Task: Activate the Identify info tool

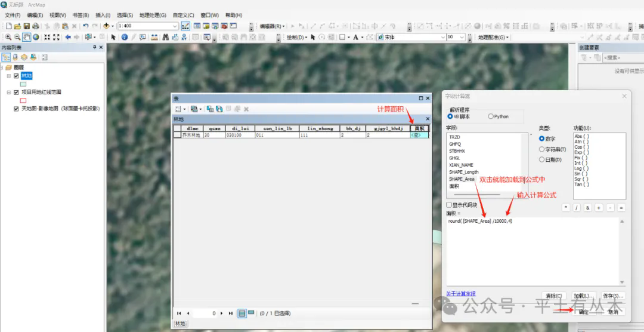Action: coord(124,37)
